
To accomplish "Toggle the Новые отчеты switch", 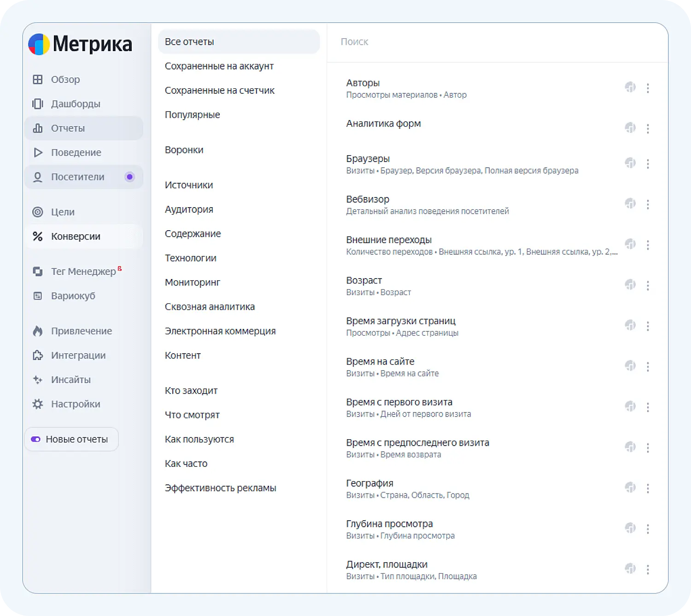I will click(35, 439).
